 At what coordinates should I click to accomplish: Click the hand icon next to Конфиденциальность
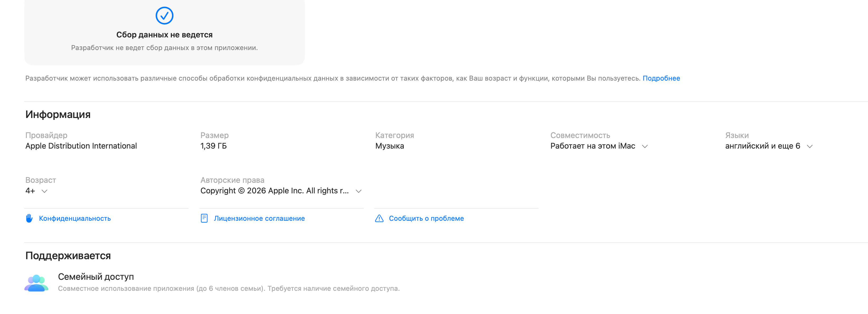coord(29,218)
